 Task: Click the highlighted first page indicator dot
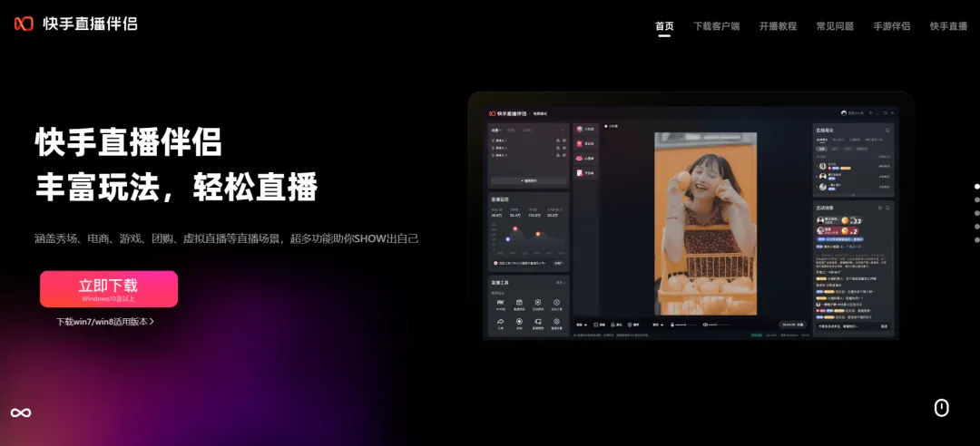click(x=977, y=186)
